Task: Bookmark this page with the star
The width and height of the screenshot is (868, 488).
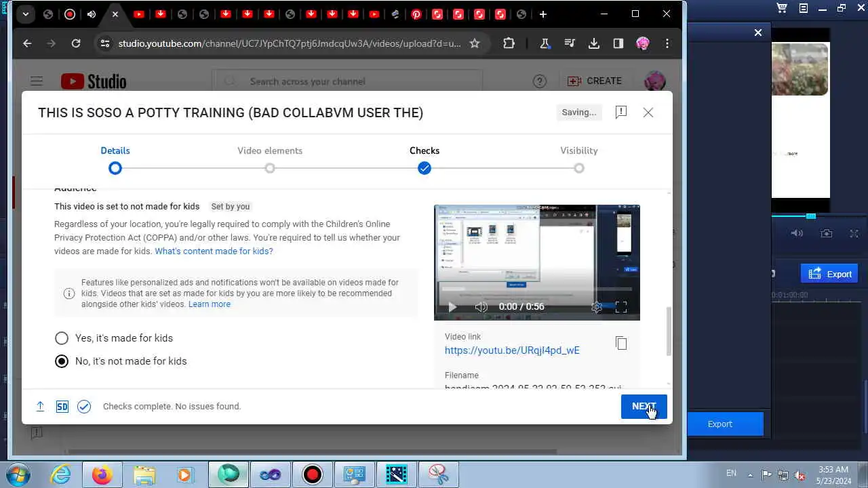Action: [x=475, y=43]
